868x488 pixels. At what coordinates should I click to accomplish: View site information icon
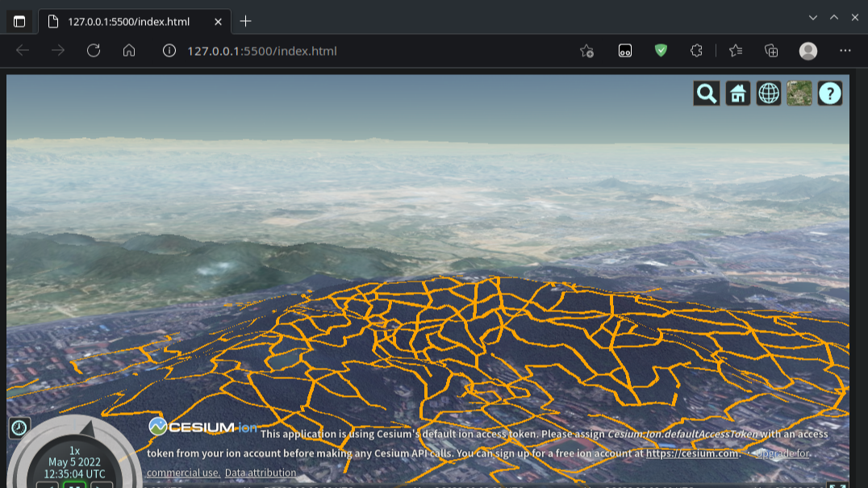point(169,51)
